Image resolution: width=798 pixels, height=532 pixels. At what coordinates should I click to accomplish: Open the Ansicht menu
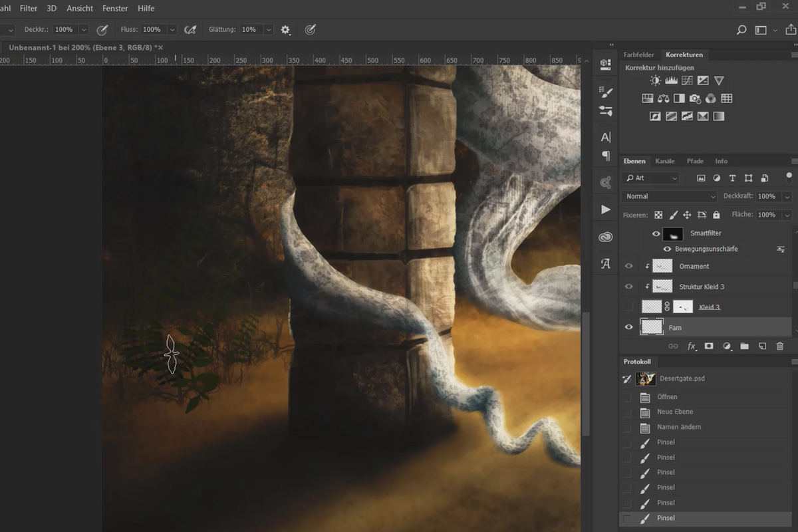(x=79, y=9)
